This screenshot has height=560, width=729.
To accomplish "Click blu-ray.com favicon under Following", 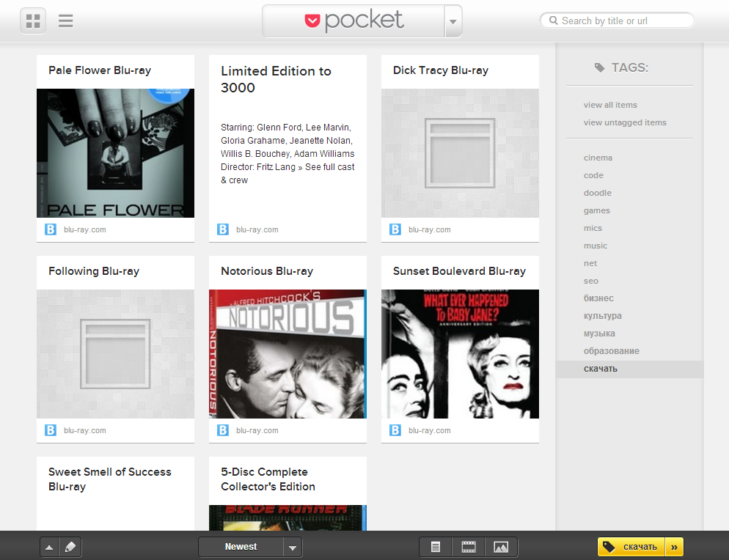I will click(50, 430).
